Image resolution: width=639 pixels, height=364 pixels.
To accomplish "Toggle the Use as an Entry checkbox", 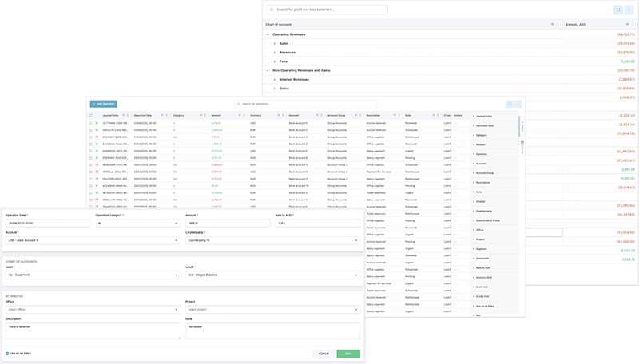I will tap(7, 354).
